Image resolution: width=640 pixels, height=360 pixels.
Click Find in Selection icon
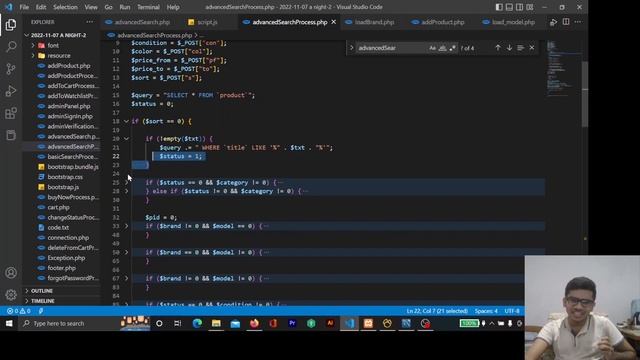520,48
